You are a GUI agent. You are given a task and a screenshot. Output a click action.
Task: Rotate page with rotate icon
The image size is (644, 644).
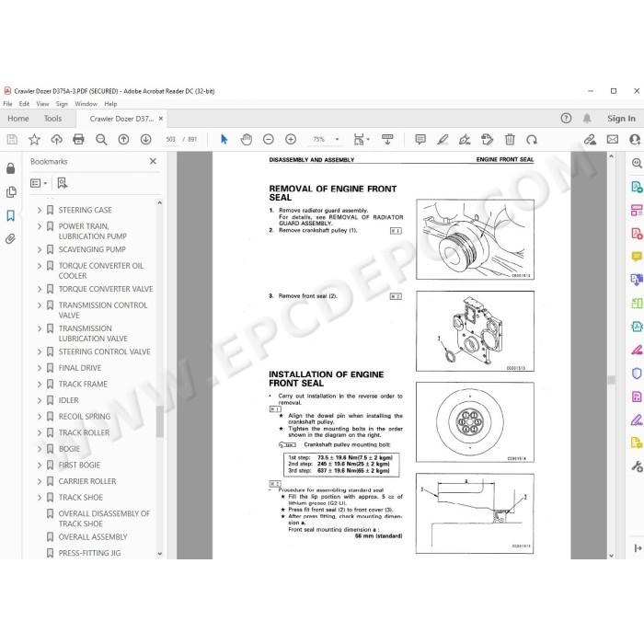click(x=532, y=140)
